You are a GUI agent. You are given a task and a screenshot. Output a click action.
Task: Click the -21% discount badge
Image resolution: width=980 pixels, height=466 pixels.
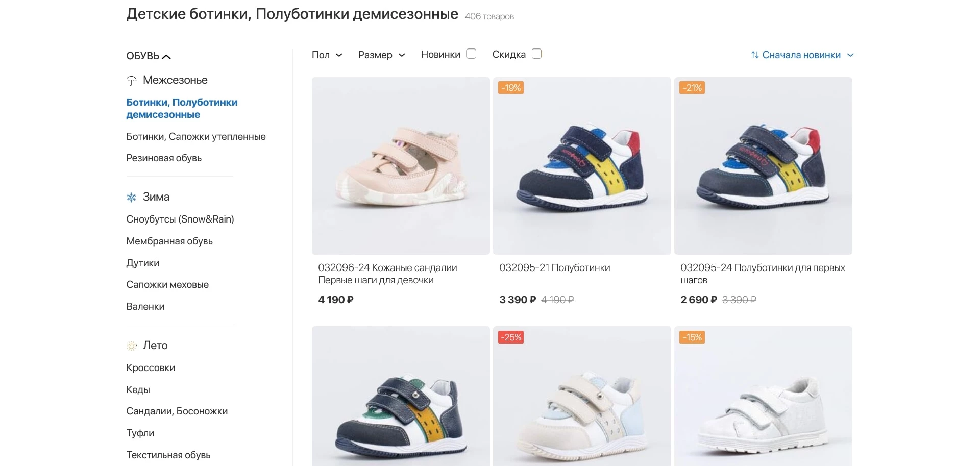click(x=692, y=88)
